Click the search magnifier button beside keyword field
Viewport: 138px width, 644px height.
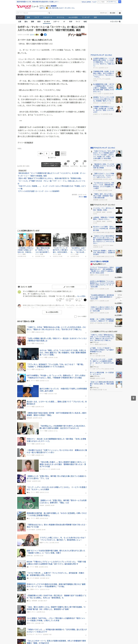point(49,13)
